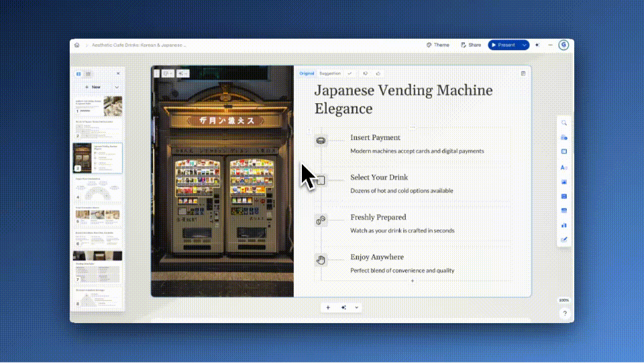Select slide 8 thumbnail in sidebar
Screen dimensions: 644x364
click(98, 298)
